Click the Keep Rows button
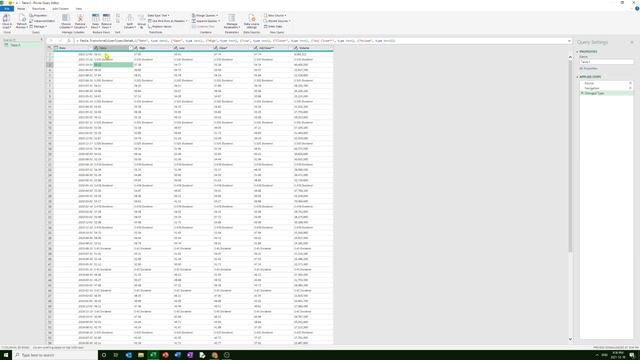 tap(96, 21)
